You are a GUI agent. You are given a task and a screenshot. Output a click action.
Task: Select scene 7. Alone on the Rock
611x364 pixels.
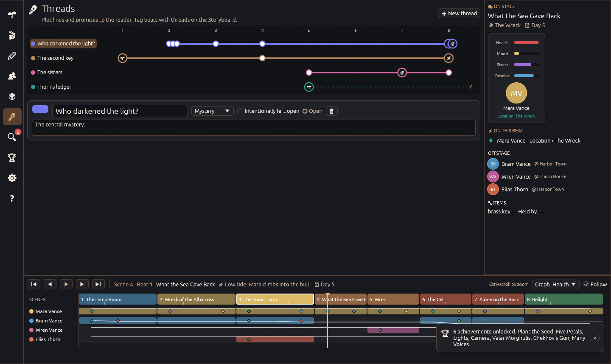pyautogui.click(x=498, y=299)
